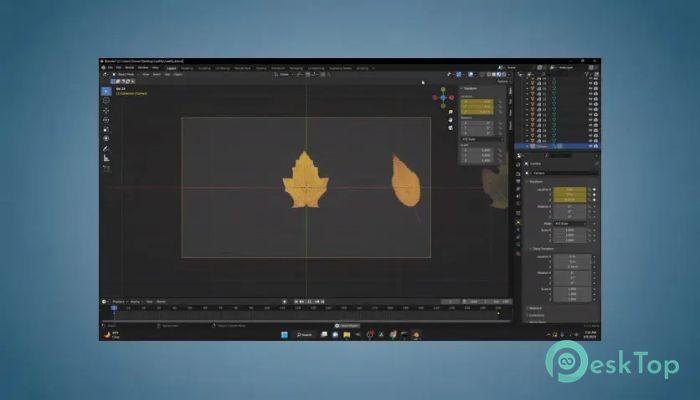This screenshot has width=700, height=400.
Task: Select the Camera row in the outliner
Action: click(557, 146)
